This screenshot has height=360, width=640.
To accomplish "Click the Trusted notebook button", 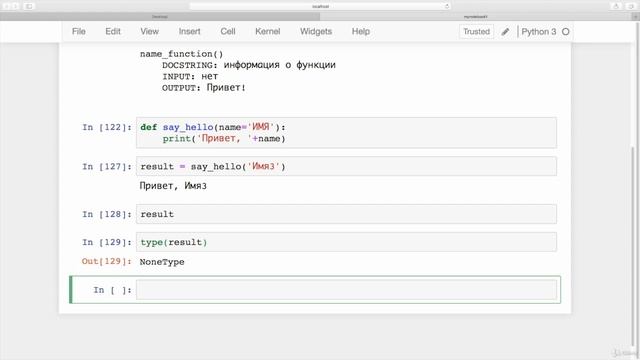I will pos(476,31).
